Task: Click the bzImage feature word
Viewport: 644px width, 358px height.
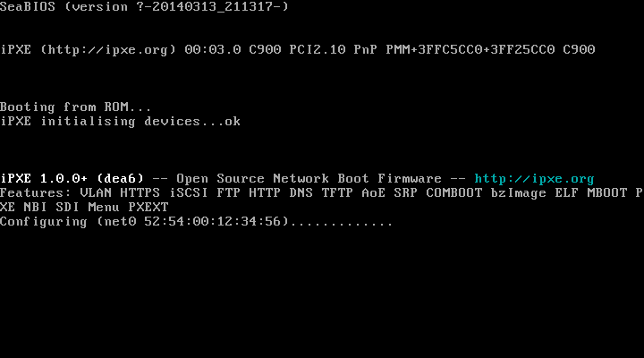Action: pyautogui.click(x=519, y=193)
